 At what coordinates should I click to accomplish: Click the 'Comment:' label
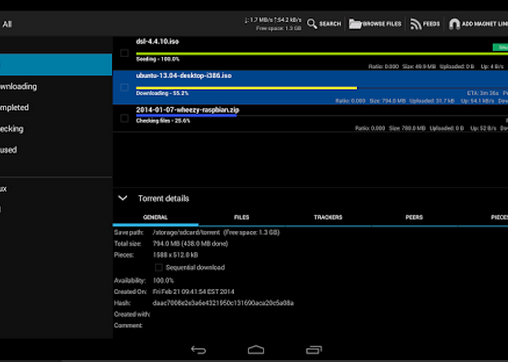coord(128,325)
